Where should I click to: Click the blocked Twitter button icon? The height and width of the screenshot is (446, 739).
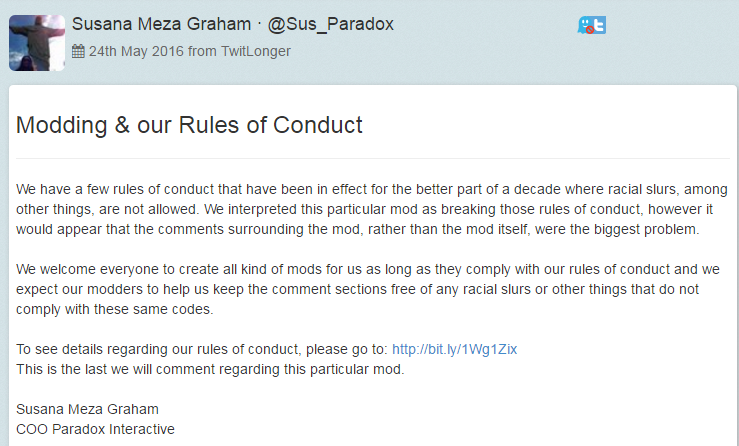[599, 25]
